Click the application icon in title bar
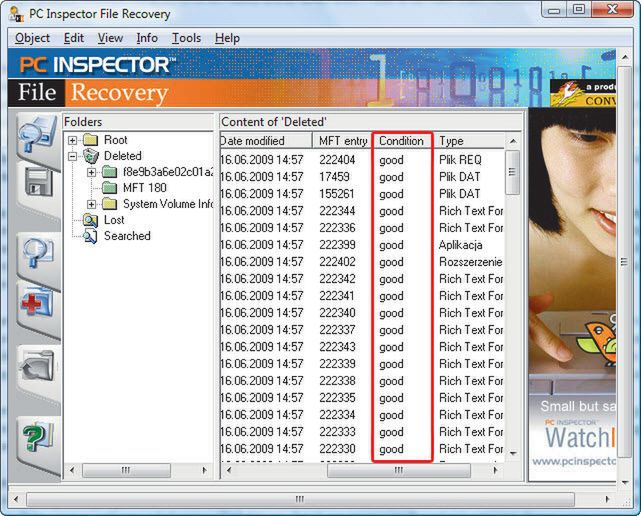 (16, 14)
